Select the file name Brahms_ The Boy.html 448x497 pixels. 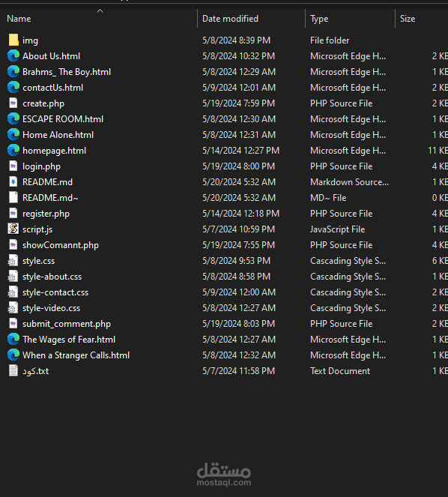click(x=67, y=72)
